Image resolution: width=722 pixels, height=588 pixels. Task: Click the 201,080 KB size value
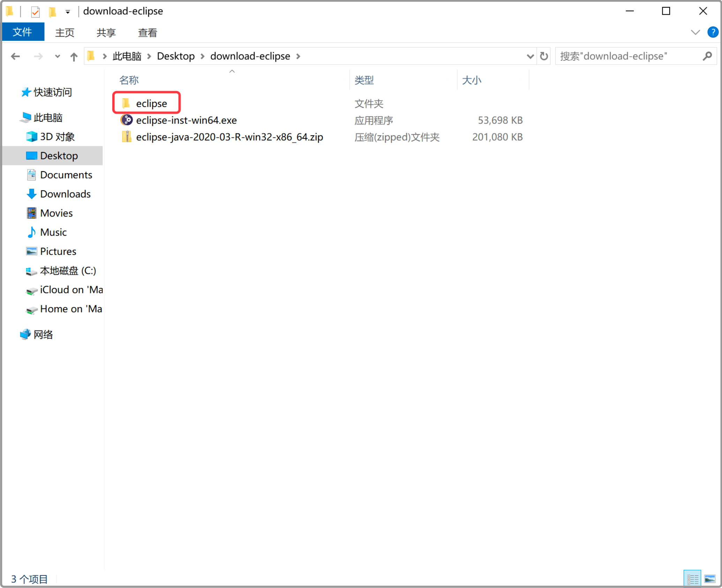[497, 137]
